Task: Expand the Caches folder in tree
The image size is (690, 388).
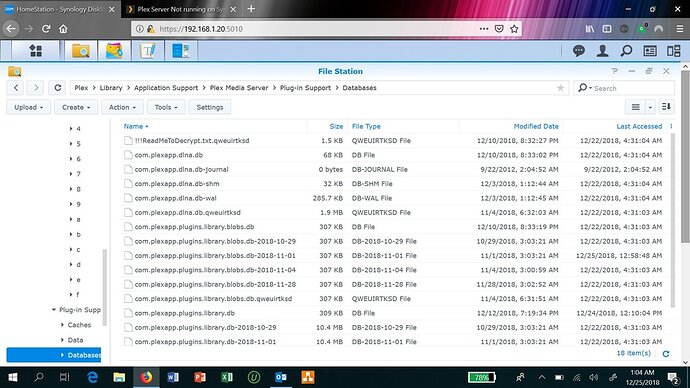Action: (x=62, y=325)
